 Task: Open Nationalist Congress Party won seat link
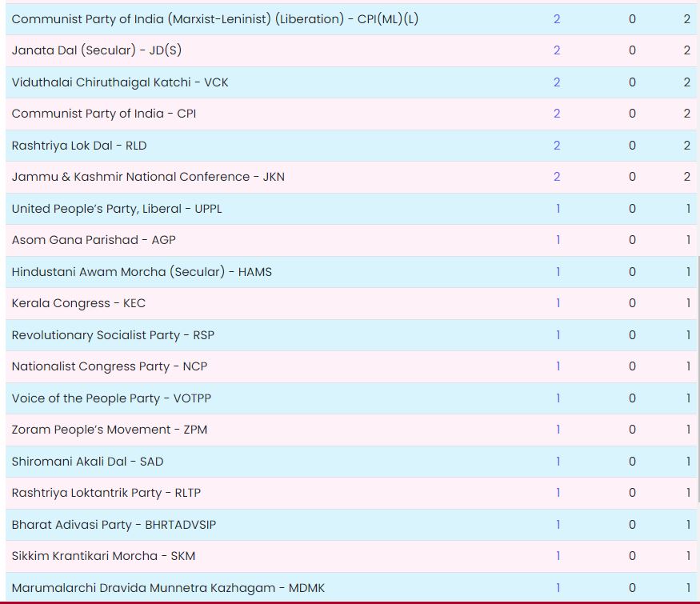click(x=558, y=366)
